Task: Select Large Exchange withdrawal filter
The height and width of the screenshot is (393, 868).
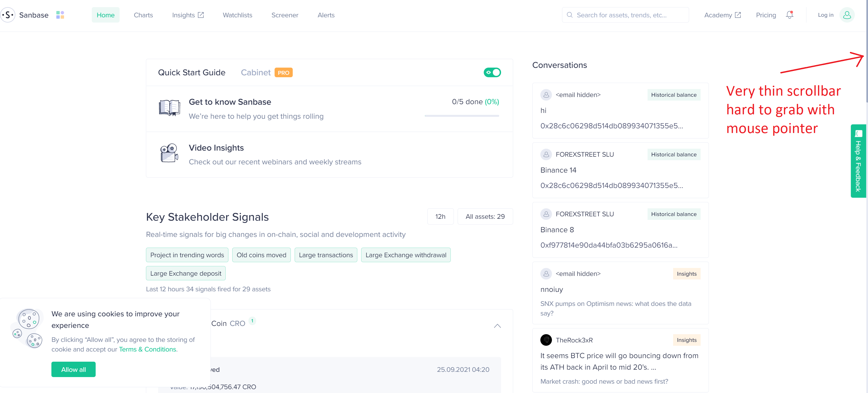Action: (x=406, y=255)
